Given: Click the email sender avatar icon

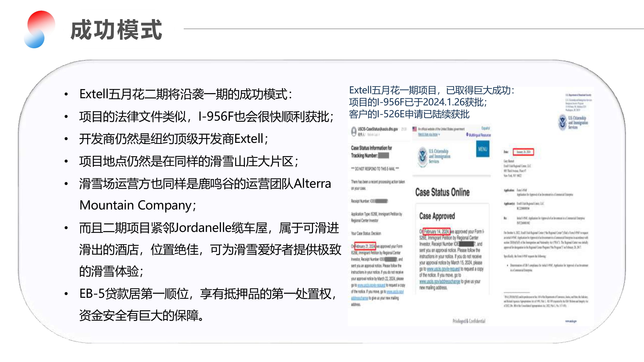Looking at the screenshot, I should (354, 131).
